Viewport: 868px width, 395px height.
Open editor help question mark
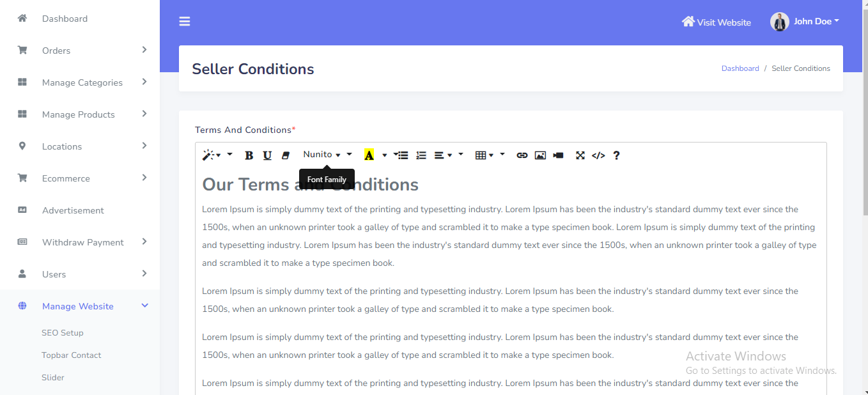(x=616, y=155)
